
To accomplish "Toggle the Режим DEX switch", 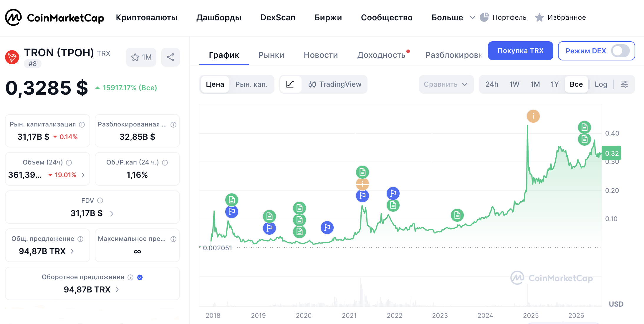I will point(620,51).
